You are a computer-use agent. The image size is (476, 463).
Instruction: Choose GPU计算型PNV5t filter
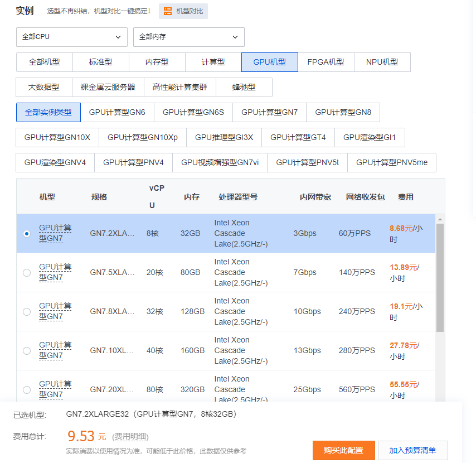click(308, 163)
